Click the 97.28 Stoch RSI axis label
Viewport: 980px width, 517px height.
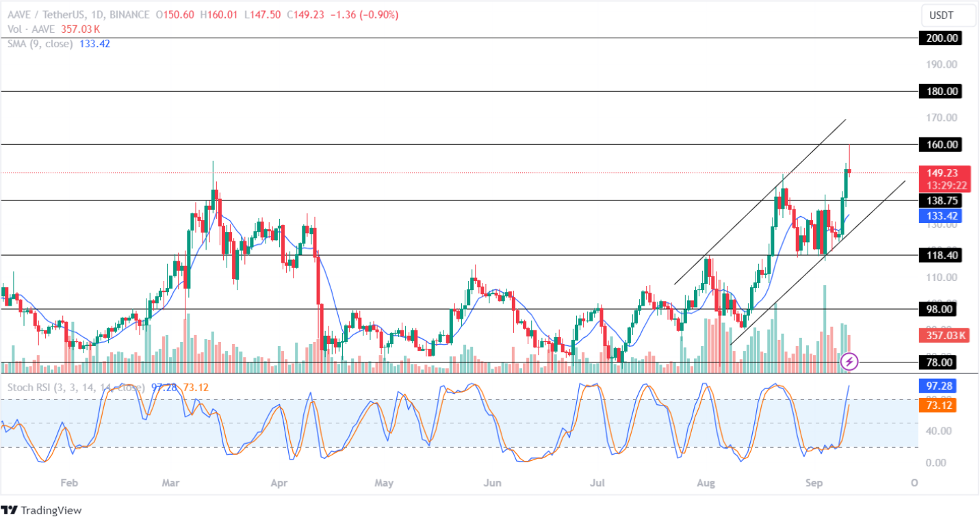pyautogui.click(x=938, y=386)
